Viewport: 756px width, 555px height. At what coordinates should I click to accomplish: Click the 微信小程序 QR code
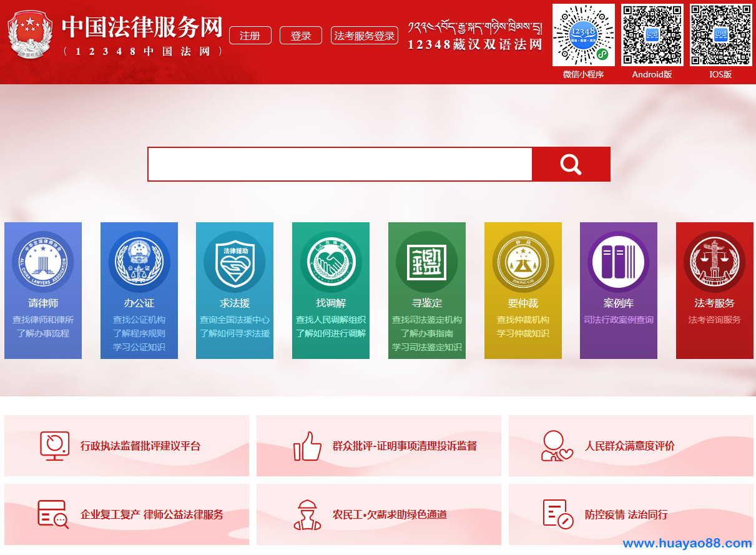point(584,35)
